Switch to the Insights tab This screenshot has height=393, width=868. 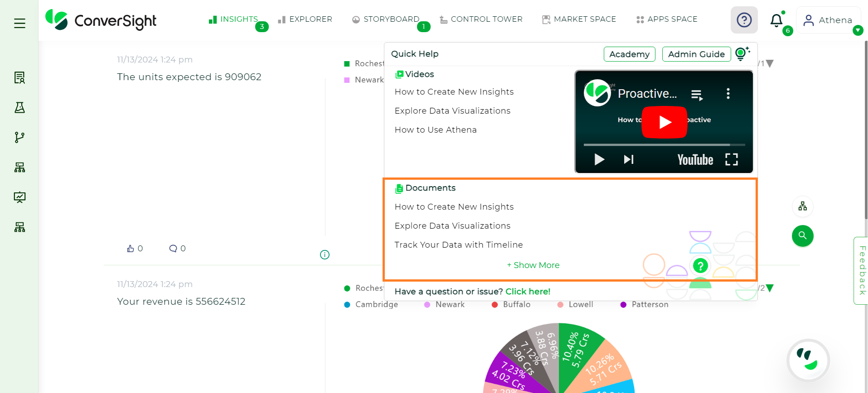point(233,19)
